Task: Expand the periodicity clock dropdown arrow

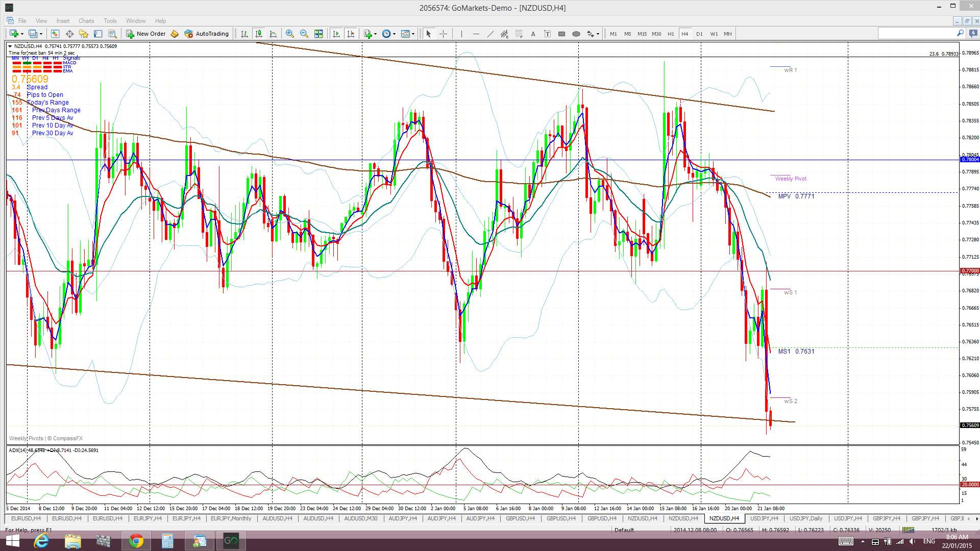Action: click(x=394, y=34)
